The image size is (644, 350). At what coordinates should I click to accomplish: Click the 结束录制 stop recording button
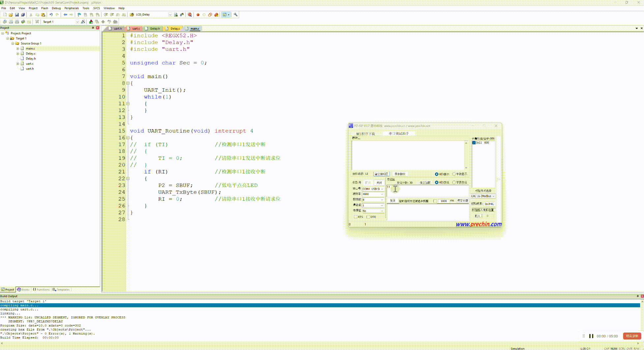[632, 336]
